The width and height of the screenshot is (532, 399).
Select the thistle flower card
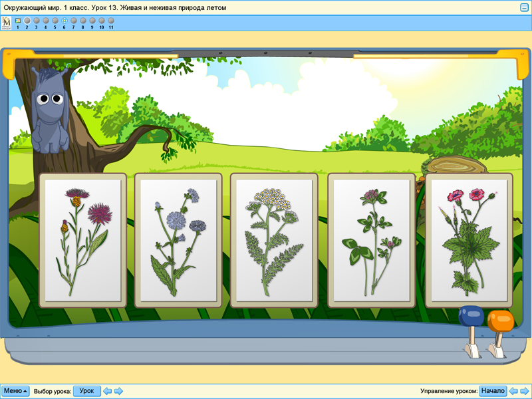[82, 240]
